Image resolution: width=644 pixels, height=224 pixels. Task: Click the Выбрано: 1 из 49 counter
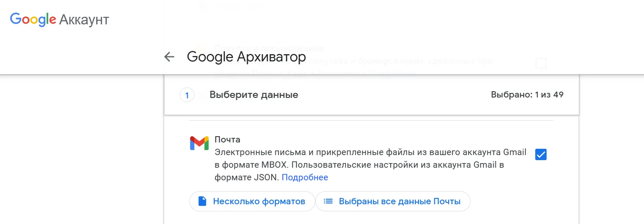[x=527, y=95]
